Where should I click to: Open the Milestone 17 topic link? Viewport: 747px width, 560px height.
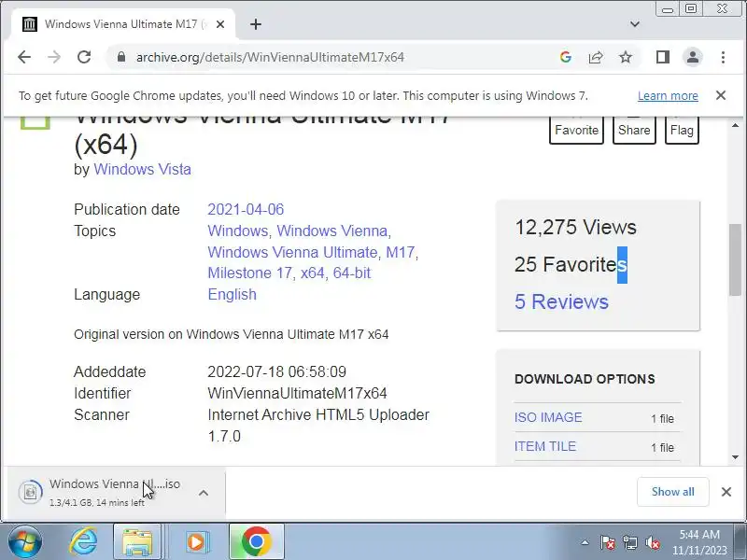pyautogui.click(x=249, y=273)
